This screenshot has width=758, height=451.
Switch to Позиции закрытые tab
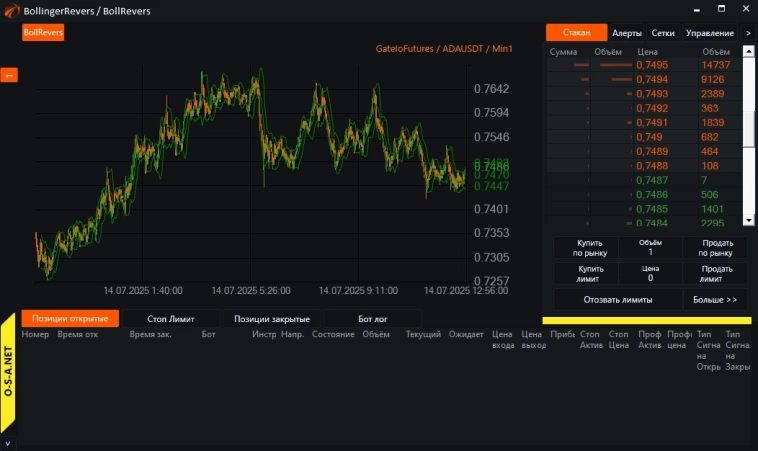tap(272, 318)
